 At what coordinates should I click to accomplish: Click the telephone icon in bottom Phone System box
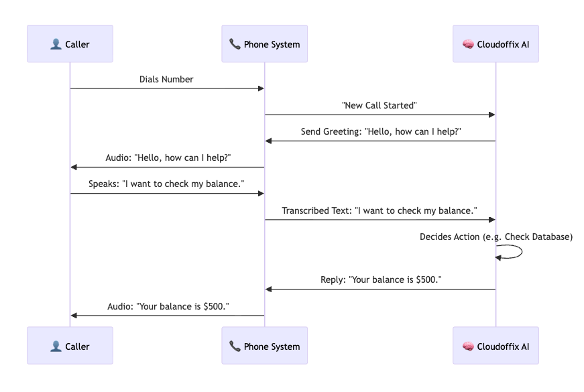point(235,346)
